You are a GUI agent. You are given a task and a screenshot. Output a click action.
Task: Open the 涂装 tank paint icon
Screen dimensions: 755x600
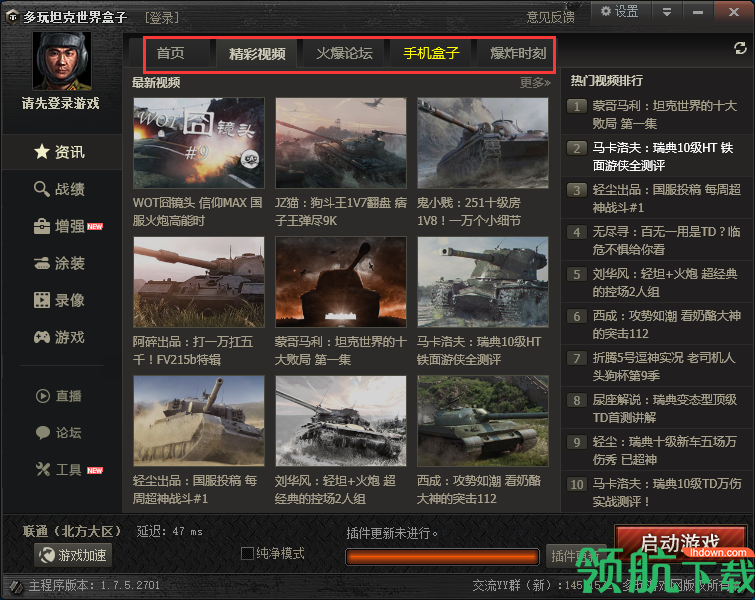42,263
